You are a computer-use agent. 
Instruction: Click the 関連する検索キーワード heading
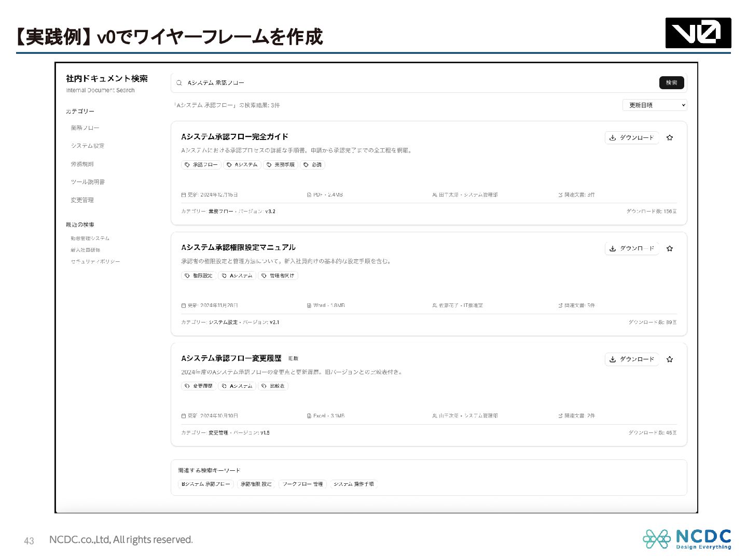210,471
